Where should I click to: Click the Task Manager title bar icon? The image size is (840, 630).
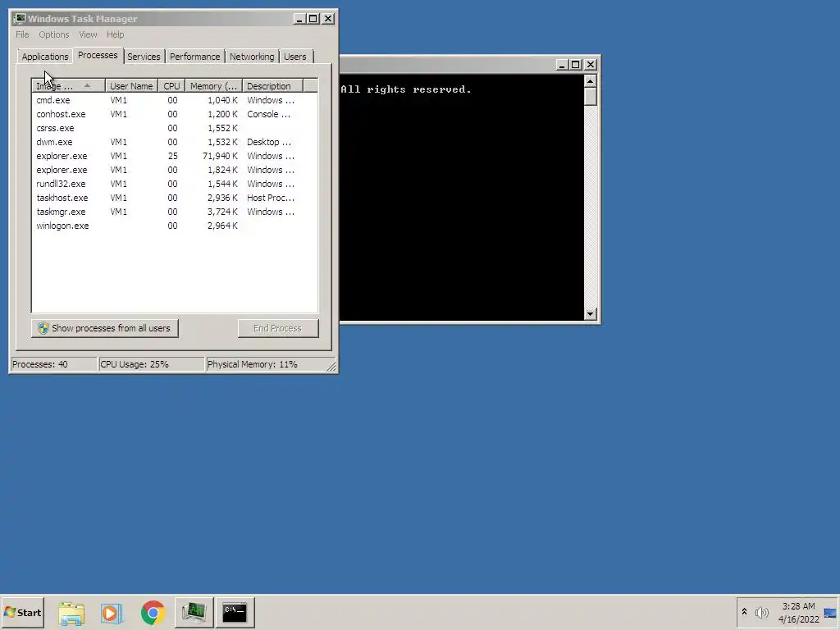tap(20, 19)
